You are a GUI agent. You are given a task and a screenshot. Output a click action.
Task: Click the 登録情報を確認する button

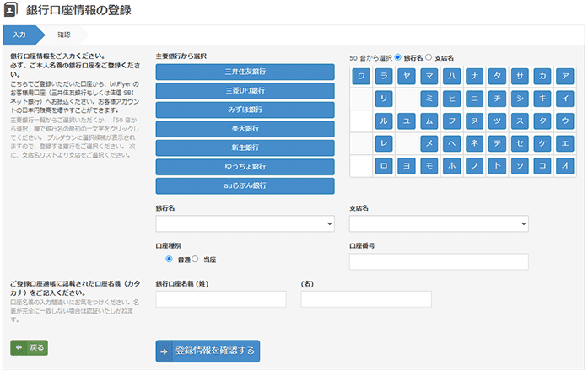click(x=208, y=351)
